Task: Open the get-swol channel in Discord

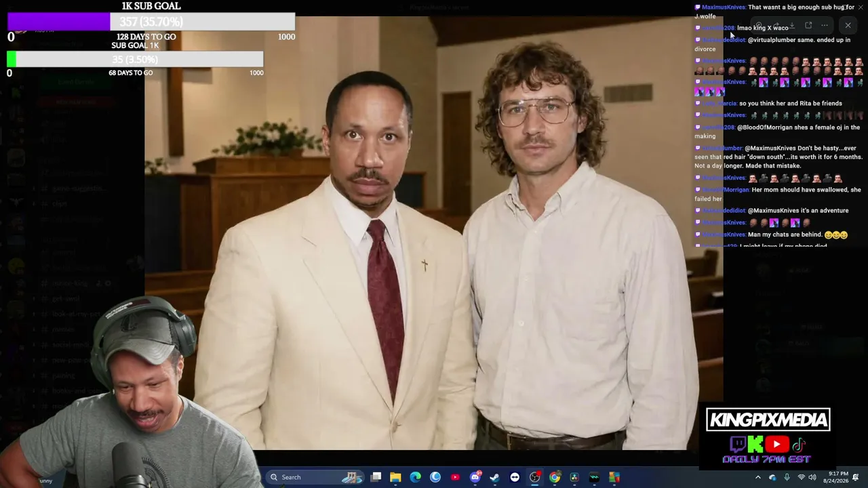Action: click(66, 298)
